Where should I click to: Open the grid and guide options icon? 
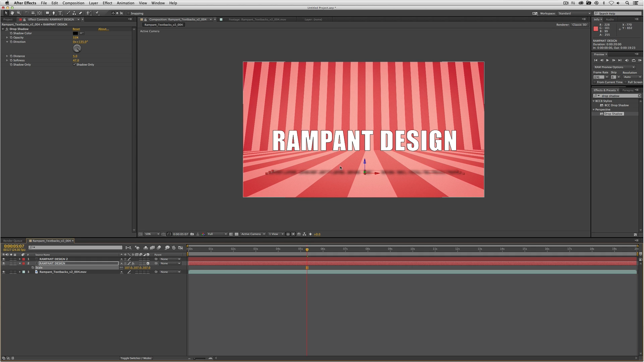click(x=163, y=234)
